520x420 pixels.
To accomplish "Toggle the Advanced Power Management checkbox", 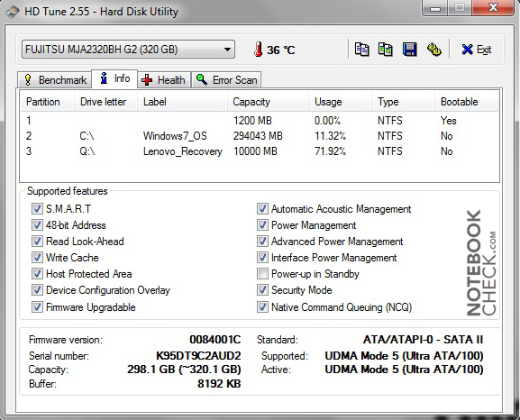I will (x=262, y=242).
